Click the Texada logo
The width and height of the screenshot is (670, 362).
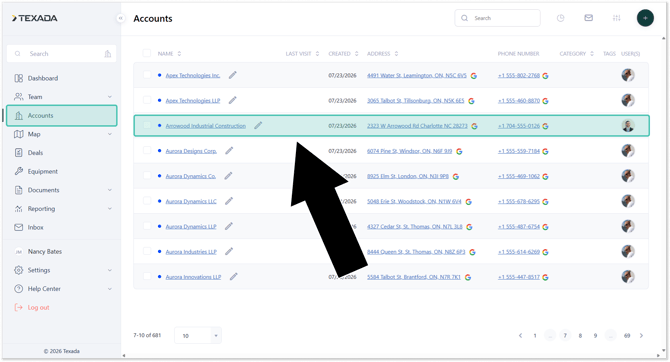pyautogui.click(x=35, y=18)
